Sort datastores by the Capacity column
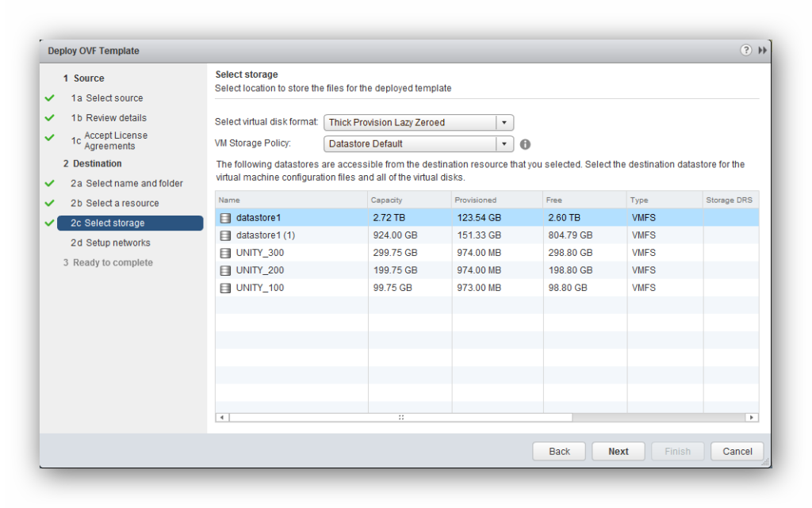Image resolution: width=812 pixels, height=508 pixels. coord(387,200)
